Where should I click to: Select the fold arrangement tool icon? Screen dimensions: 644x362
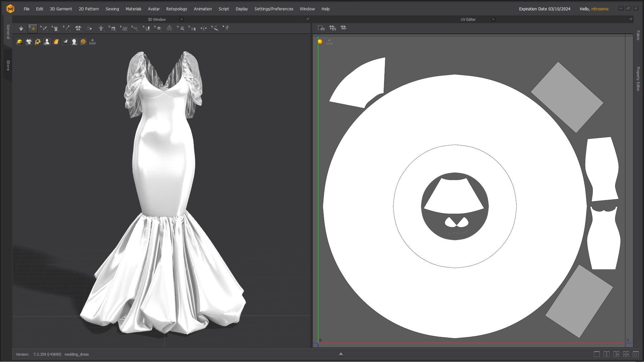point(89,28)
